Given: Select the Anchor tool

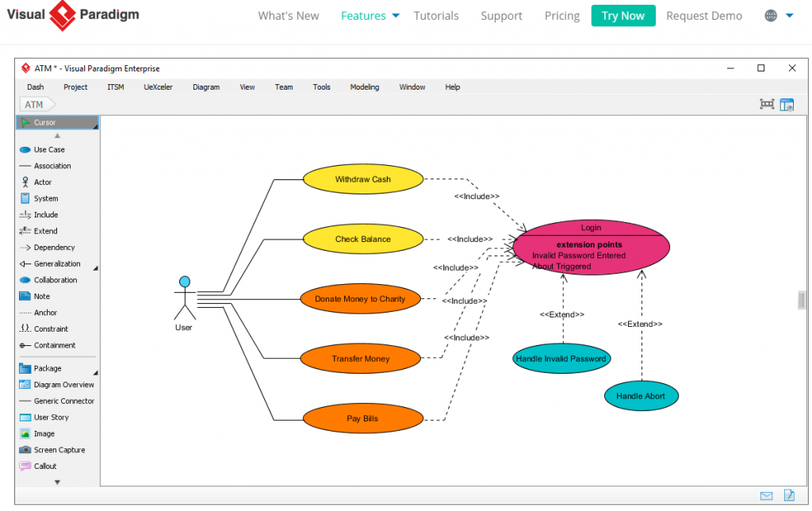Looking at the screenshot, I should point(38,313).
